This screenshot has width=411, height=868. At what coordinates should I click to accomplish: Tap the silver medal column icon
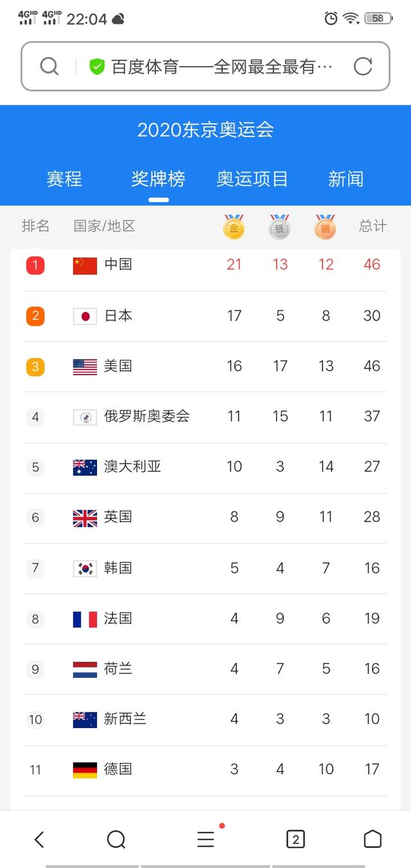pyautogui.click(x=279, y=227)
